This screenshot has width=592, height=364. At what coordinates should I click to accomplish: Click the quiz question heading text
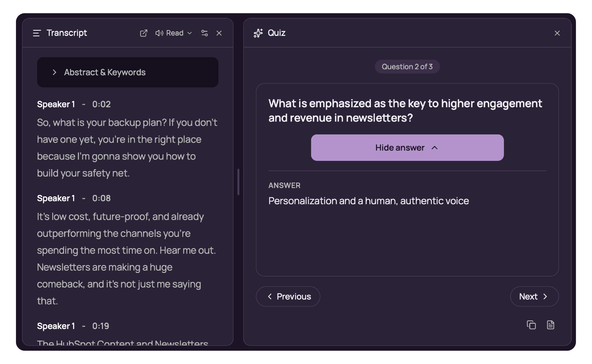[x=405, y=110]
